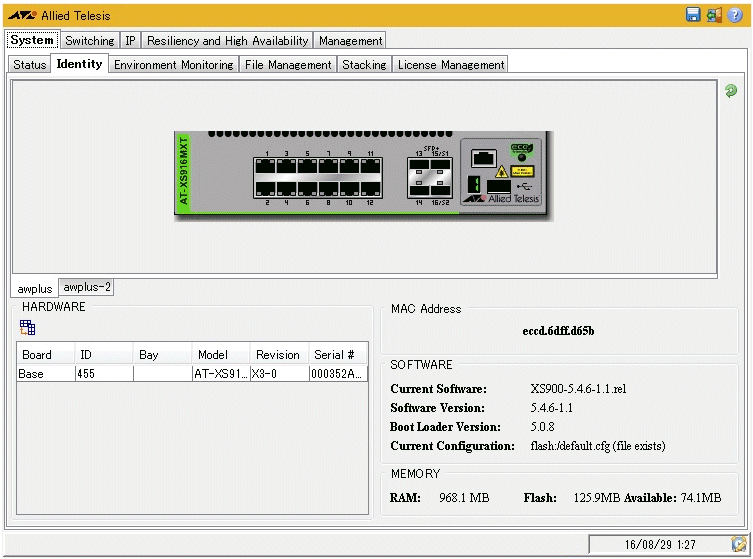This screenshot has width=753, height=559.
Task: Switch to the License Management sub-tab
Action: [x=450, y=65]
